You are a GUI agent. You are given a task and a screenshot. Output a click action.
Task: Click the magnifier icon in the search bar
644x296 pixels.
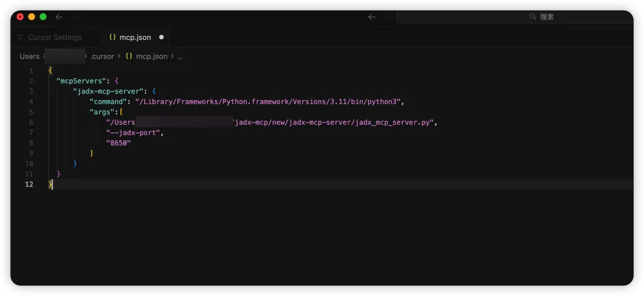tap(533, 17)
